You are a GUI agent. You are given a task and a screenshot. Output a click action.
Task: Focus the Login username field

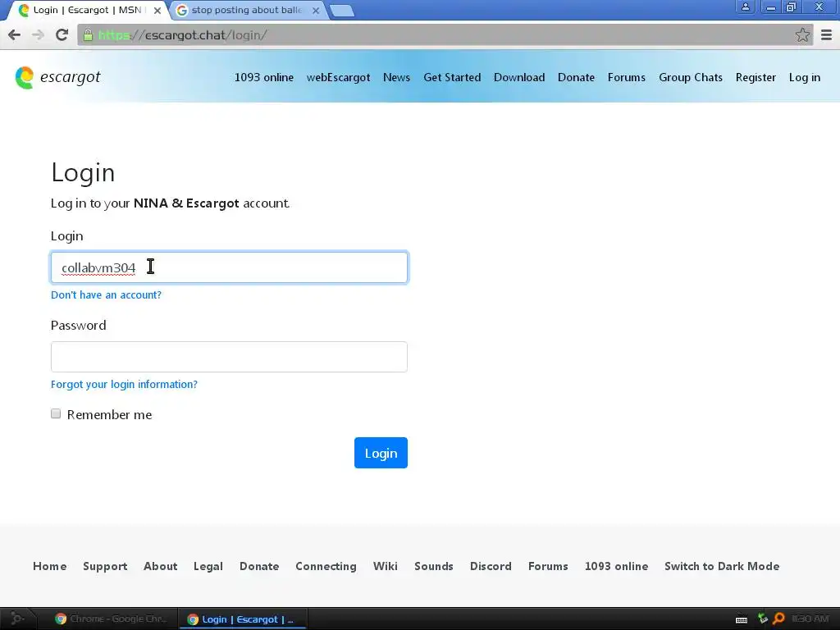230,267
